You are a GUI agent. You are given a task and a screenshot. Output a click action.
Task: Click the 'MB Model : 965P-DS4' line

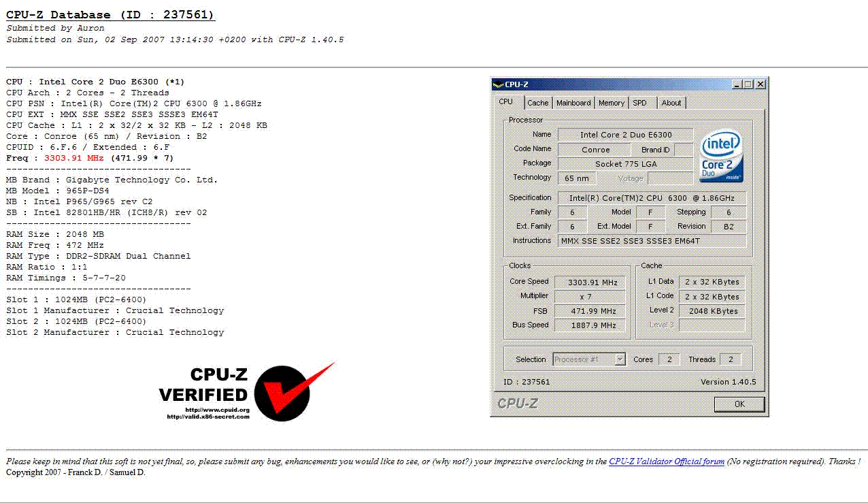(x=58, y=191)
